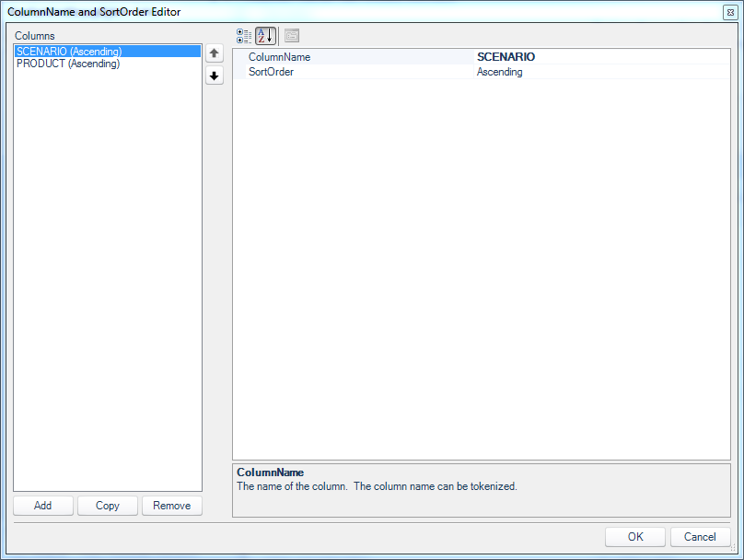Edit the ColumnName value SCENARIO
This screenshot has width=744, height=560.
(601, 57)
